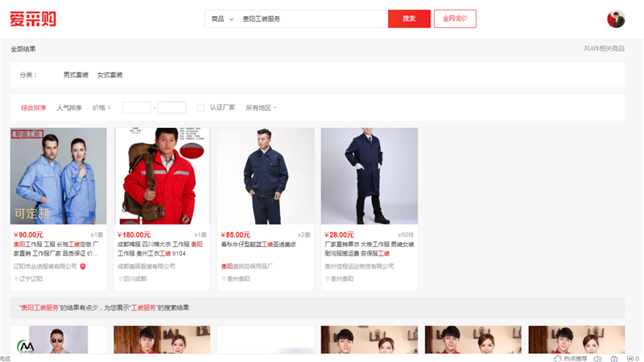Click the 爱采购 logo

pos(33,19)
